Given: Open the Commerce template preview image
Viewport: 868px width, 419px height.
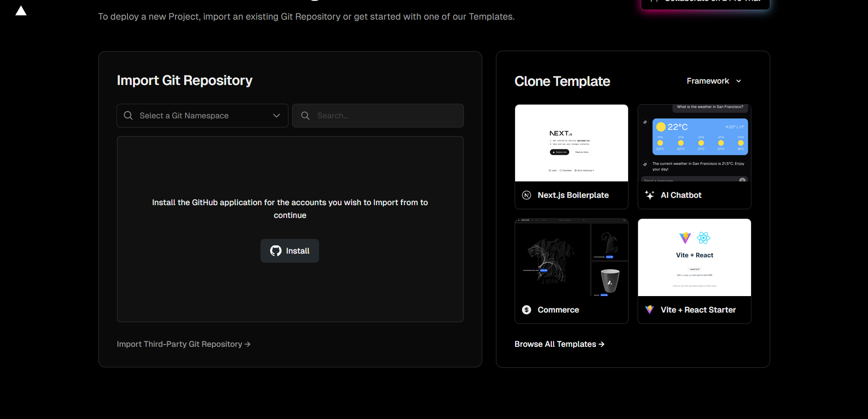Looking at the screenshot, I should 571,257.
